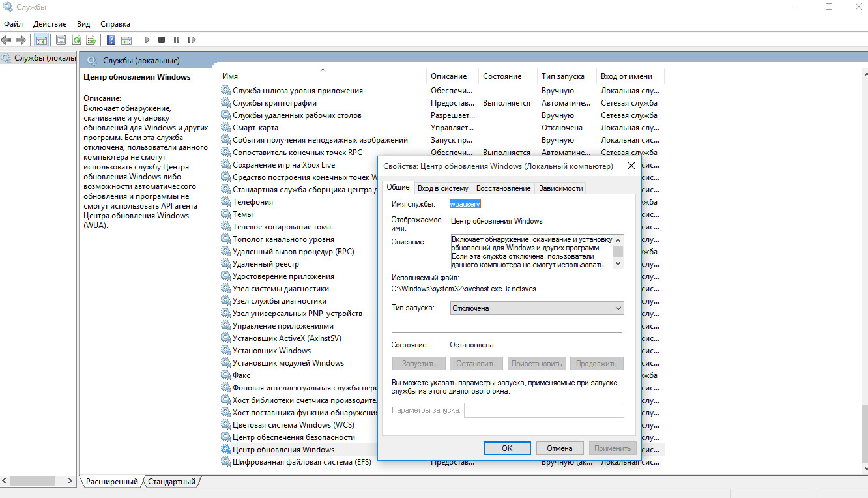Sort services by the Имя column header
The width and height of the screenshot is (868, 498).
323,76
